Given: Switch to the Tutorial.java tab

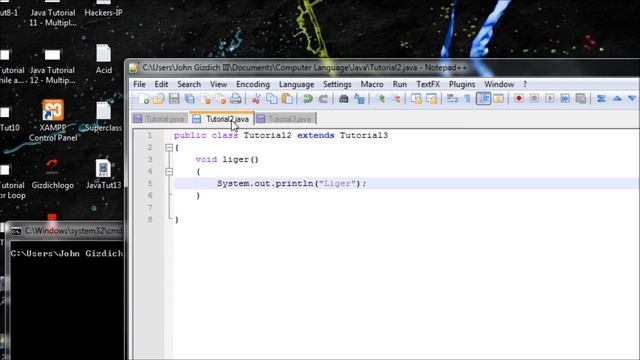Looking at the screenshot, I should pyautogui.click(x=160, y=119).
